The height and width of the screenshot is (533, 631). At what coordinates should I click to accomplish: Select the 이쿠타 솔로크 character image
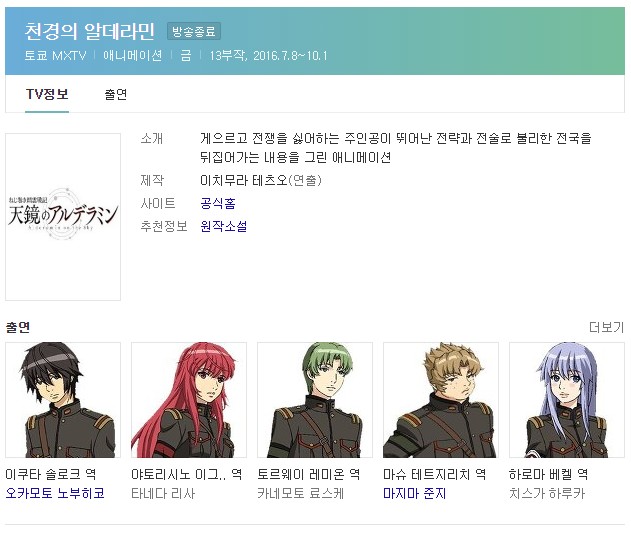click(63, 400)
